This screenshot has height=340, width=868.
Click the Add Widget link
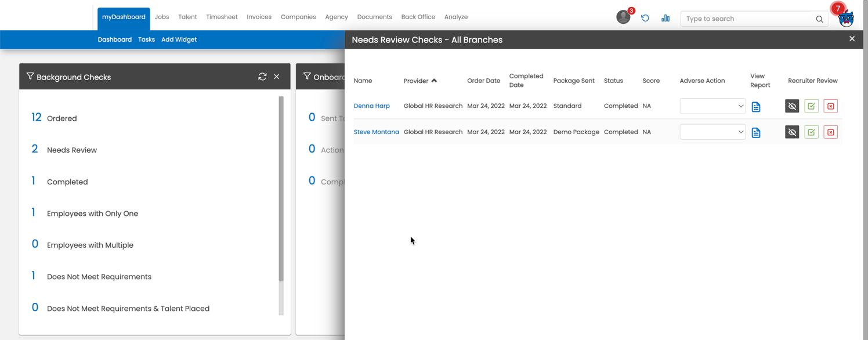coord(179,39)
